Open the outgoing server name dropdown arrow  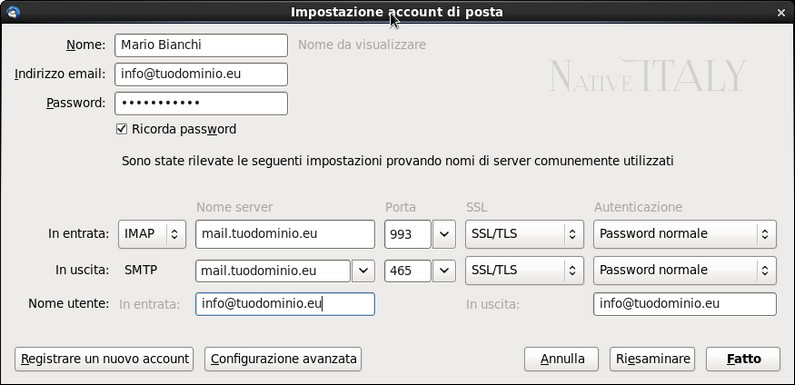coord(363,270)
